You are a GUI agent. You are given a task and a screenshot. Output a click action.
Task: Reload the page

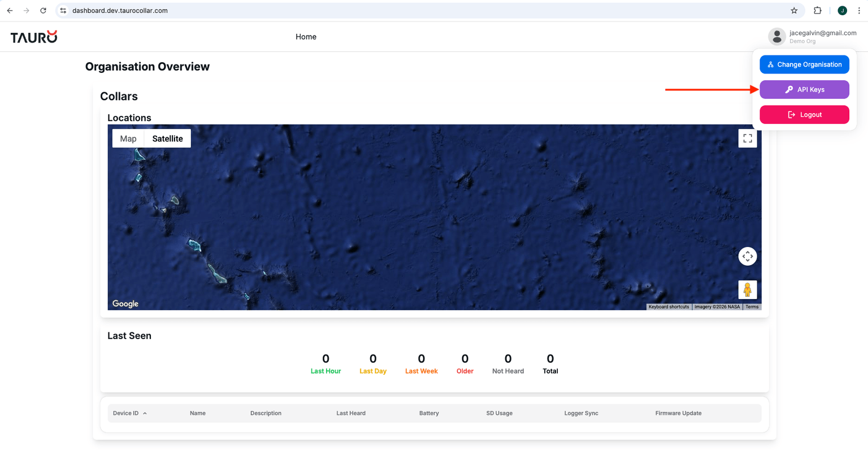click(43, 11)
